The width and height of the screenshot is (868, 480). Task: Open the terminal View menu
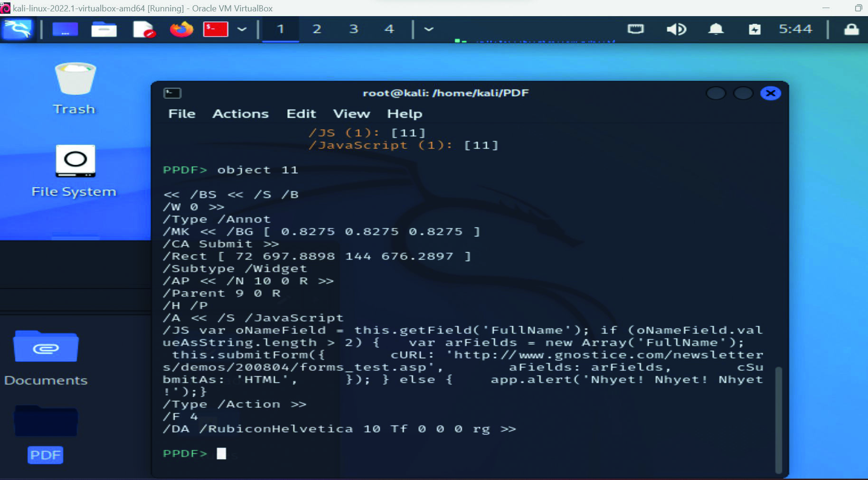[x=351, y=114]
